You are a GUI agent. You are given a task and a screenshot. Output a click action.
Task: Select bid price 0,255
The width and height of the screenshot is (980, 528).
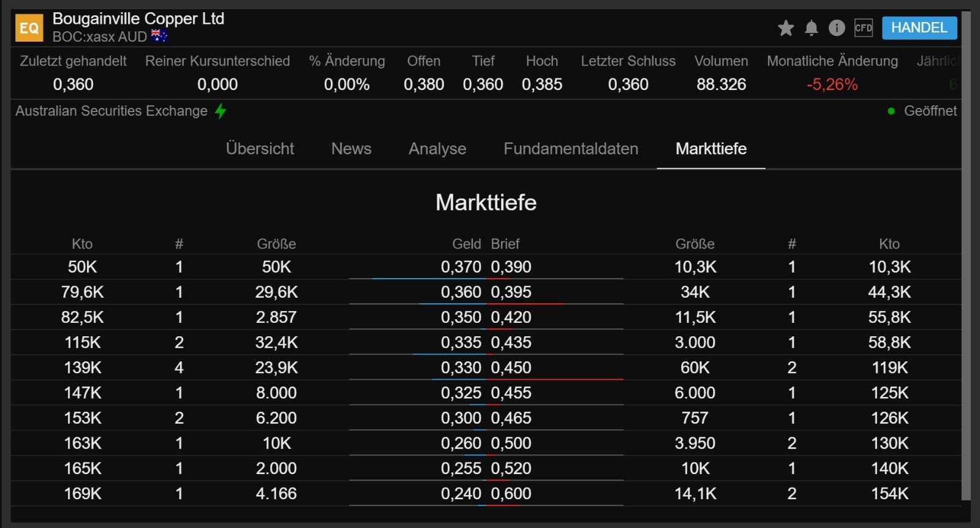click(x=461, y=468)
